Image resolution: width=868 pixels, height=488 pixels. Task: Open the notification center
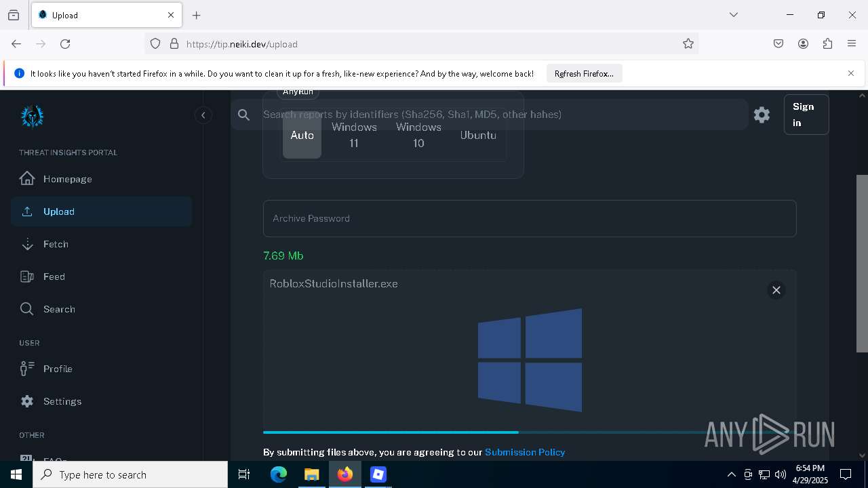(846, 474)
